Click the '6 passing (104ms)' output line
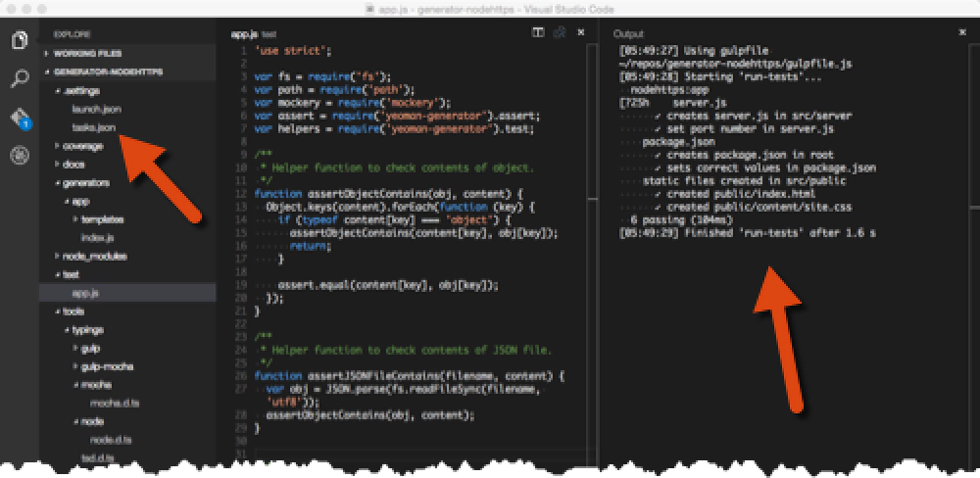This screenshot has height=478, width=980. [x=681, y=220]
